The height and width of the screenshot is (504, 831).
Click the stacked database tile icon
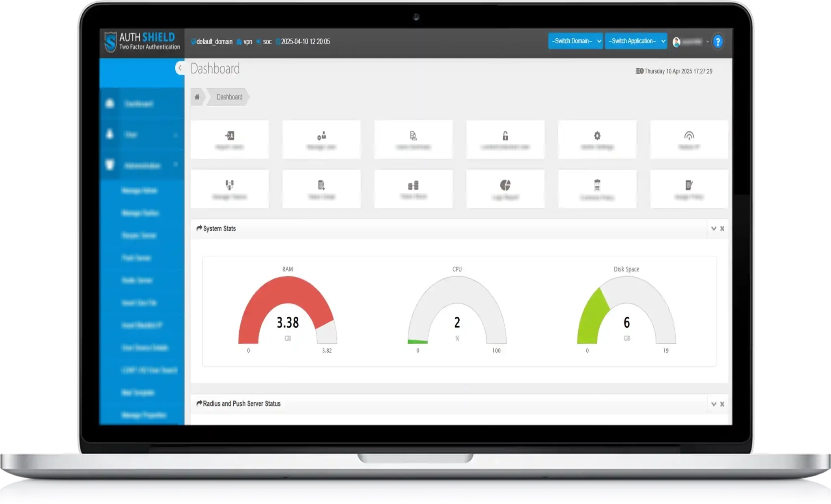(x=413, y=185)
